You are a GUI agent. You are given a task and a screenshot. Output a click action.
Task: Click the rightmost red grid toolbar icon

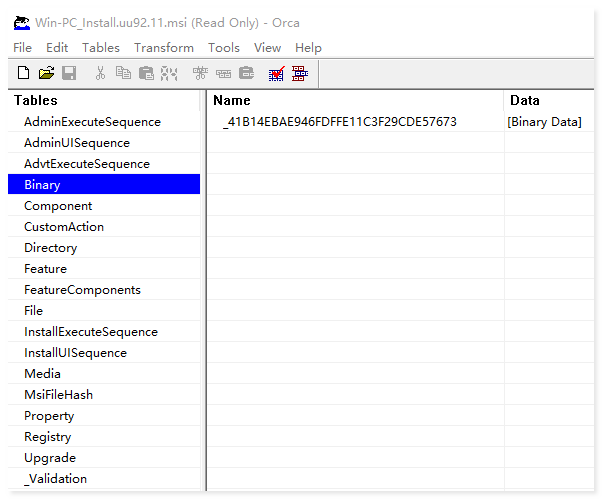tap(299, 73)
